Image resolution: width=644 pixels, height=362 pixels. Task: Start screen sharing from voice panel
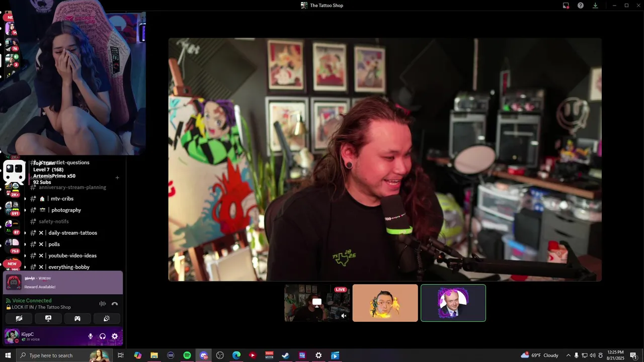pos(48,318)
